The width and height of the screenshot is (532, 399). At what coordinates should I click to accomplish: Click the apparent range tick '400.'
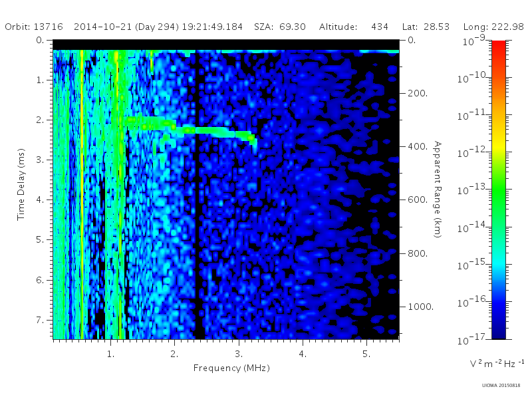click(x=418, y=146)
